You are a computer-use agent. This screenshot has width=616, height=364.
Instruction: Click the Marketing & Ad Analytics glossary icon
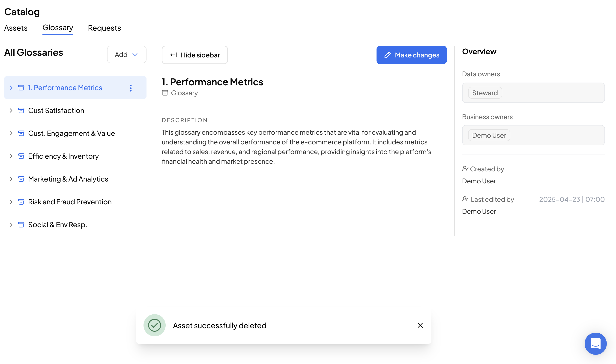click(21, 179)
